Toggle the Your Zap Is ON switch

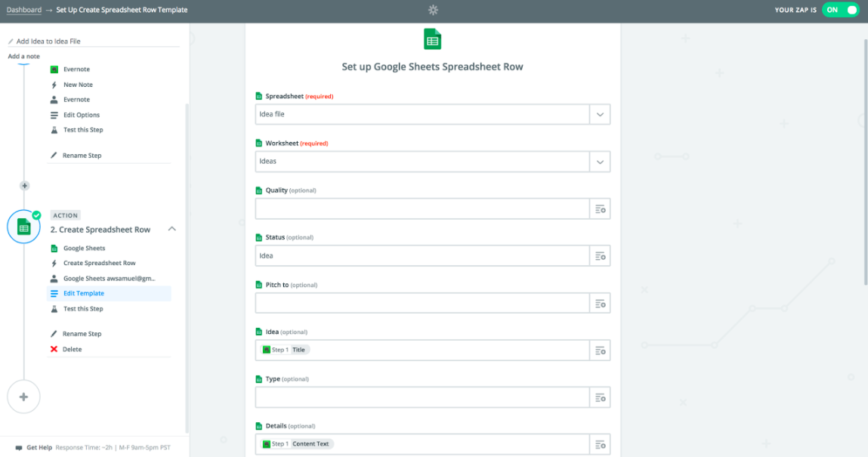(840, 10)
